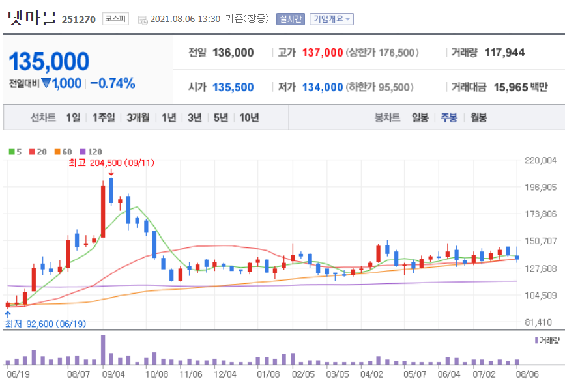The width and height of the screenshot is (565, 392).
Task: Click the 최저 92,600 (06/19) annotation
Action: [x=46, y=324]
